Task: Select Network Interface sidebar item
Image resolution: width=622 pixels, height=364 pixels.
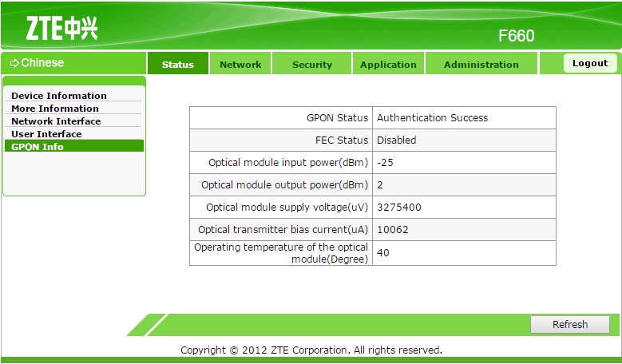Action: coord(56,121)
